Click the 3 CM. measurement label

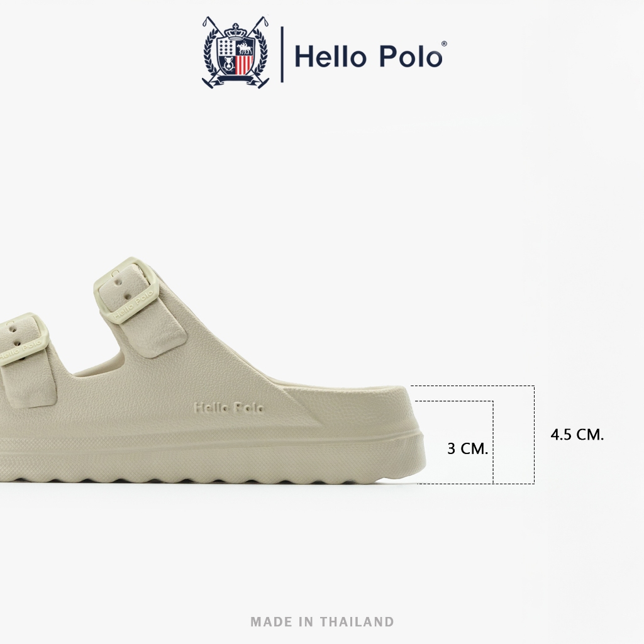coord(467,448)
